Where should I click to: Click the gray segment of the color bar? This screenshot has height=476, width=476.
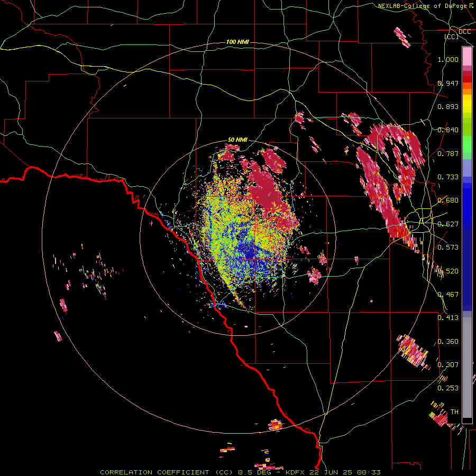click(x=467, y=368)
